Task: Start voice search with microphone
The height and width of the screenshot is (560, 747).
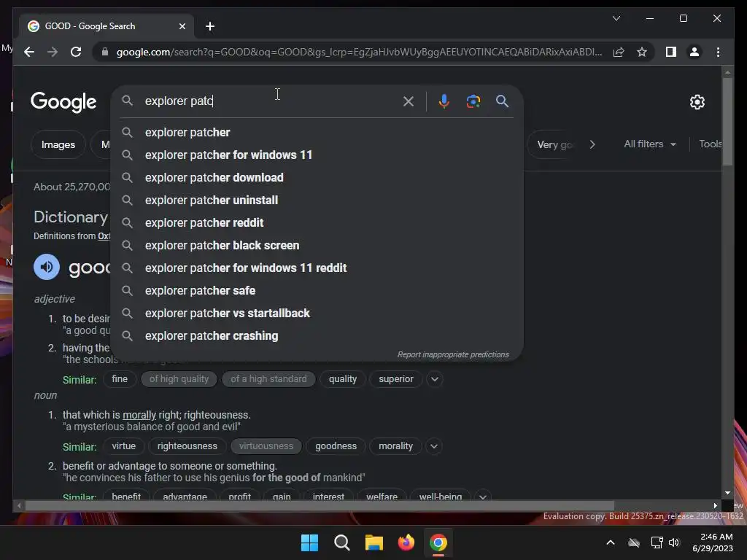Action: point(444,101)
